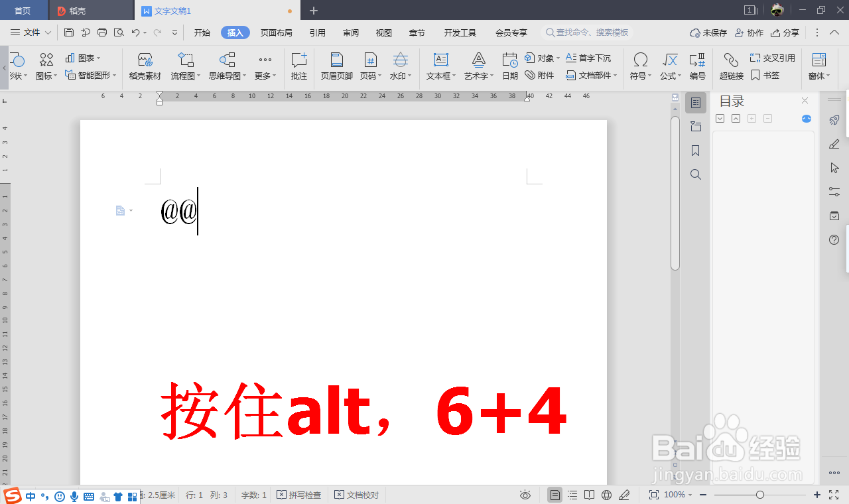Switch to the 页面布局 ribbon tab
849x504 pixels.
coord(277,32)
